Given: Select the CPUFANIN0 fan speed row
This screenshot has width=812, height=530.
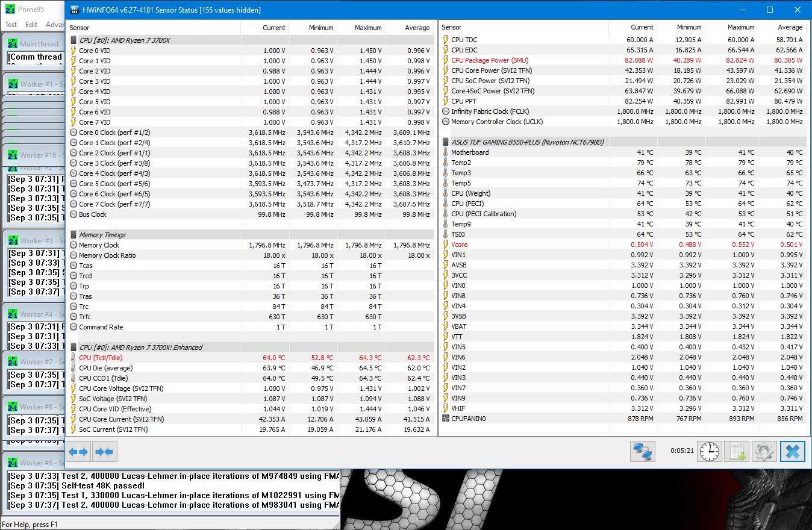Looking at the screenshot, I should (x=468, y=419).
